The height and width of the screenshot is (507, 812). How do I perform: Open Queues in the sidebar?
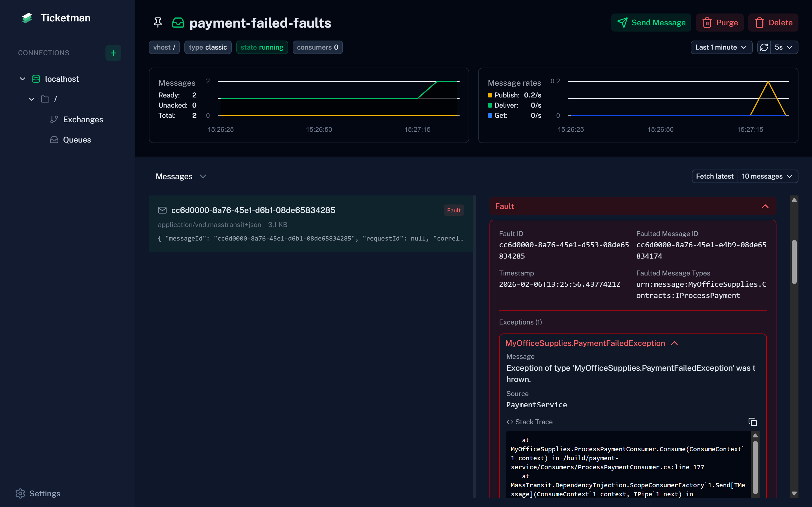click(x=77, y=140)
